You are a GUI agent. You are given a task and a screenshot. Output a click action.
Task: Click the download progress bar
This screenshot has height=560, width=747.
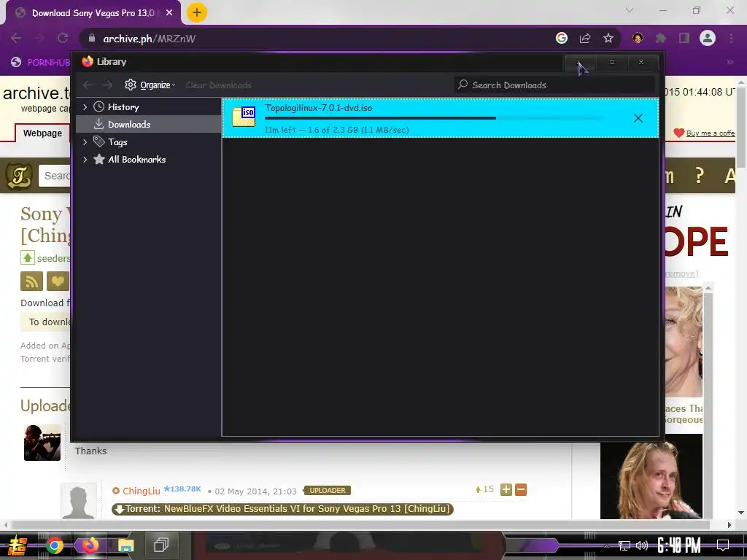434,118
